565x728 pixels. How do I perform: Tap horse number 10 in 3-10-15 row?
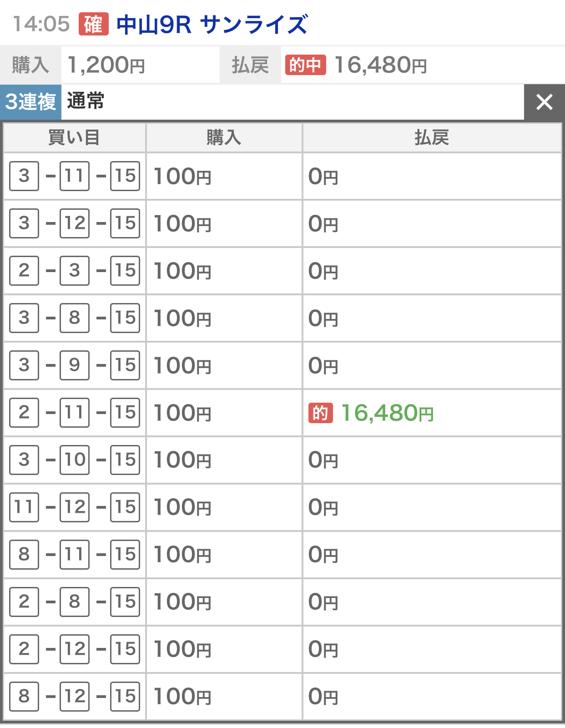coord(74,460)
